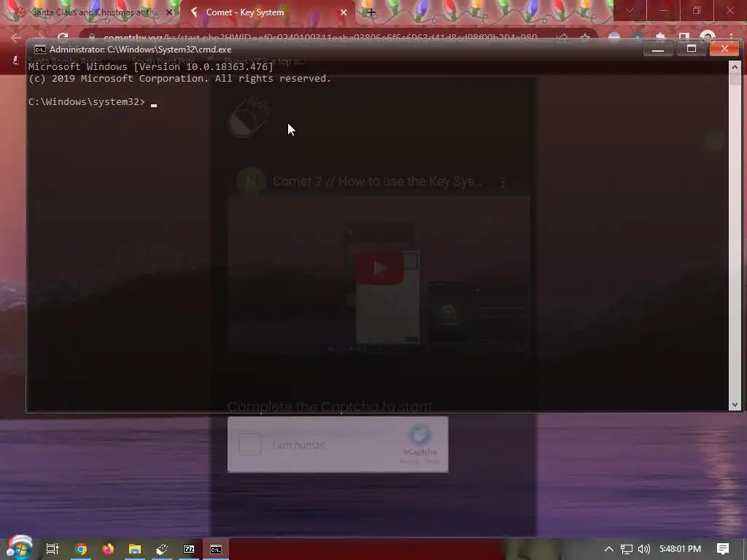This screenshot has width=747, height=560.
Task: Close the Santa Claus and Christmas tab
Action: coord(169,13)
